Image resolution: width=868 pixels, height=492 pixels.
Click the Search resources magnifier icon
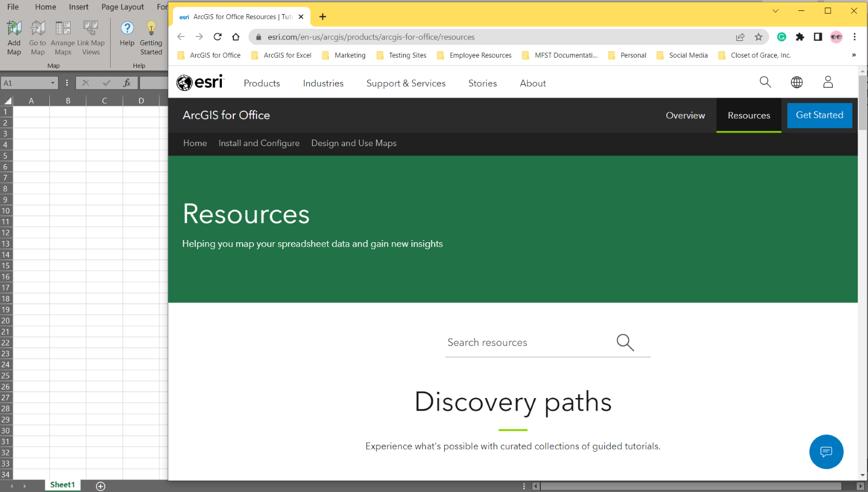tap(625, 343)
